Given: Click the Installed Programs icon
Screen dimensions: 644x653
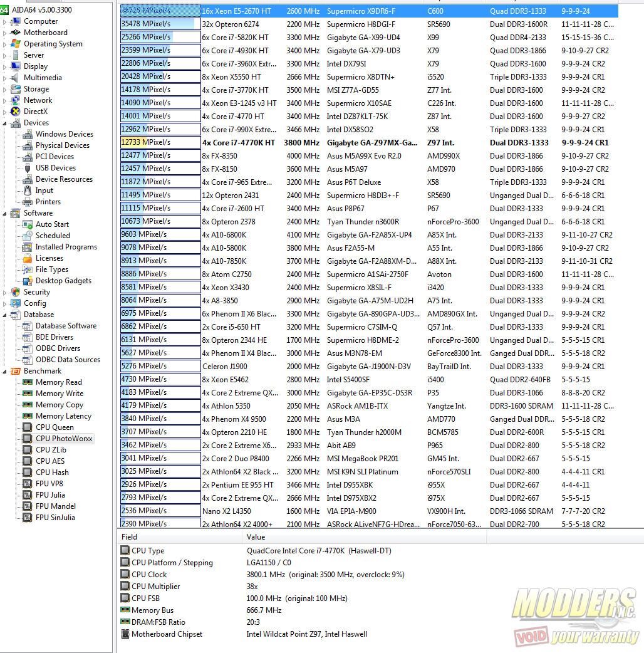Looking at the screenshot, I should pyautogui.click(x=28, y=247).
